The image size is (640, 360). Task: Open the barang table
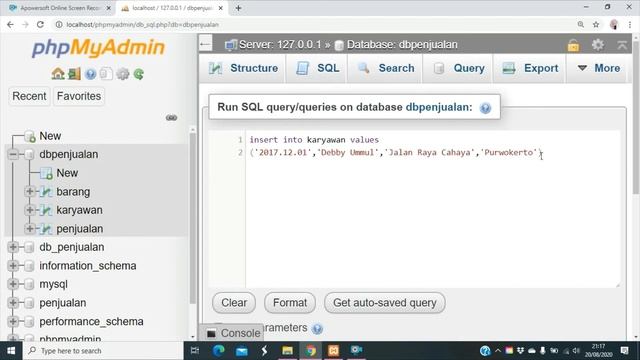(73, 191)
